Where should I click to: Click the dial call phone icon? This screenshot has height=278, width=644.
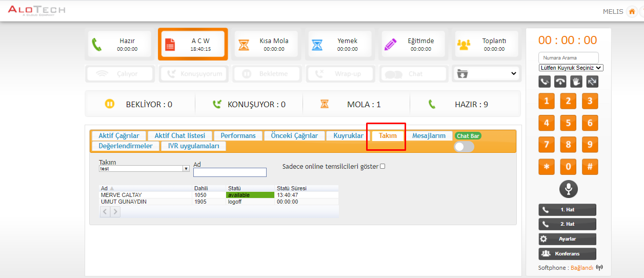click(545, 82)
